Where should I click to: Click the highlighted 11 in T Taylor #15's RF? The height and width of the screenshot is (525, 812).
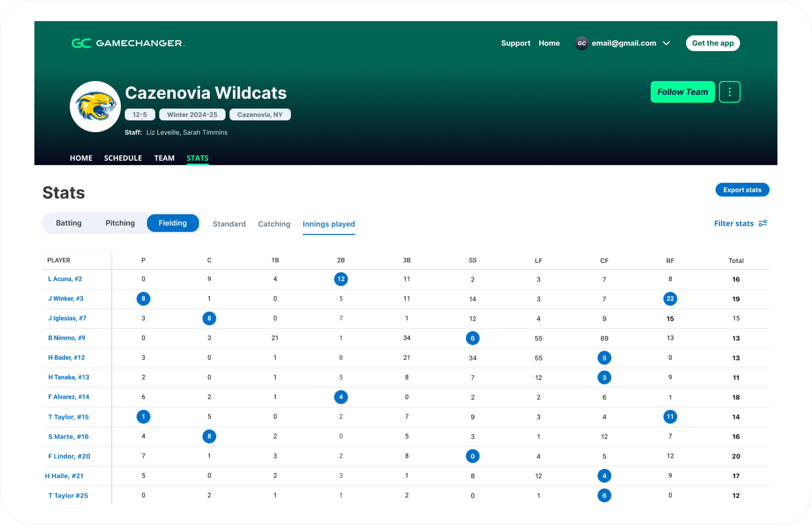(x=670, y=417)
